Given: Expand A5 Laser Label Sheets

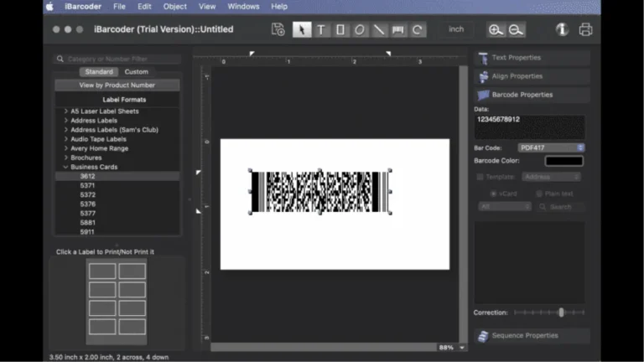Looking at the screenshot, I should [65, 111].
